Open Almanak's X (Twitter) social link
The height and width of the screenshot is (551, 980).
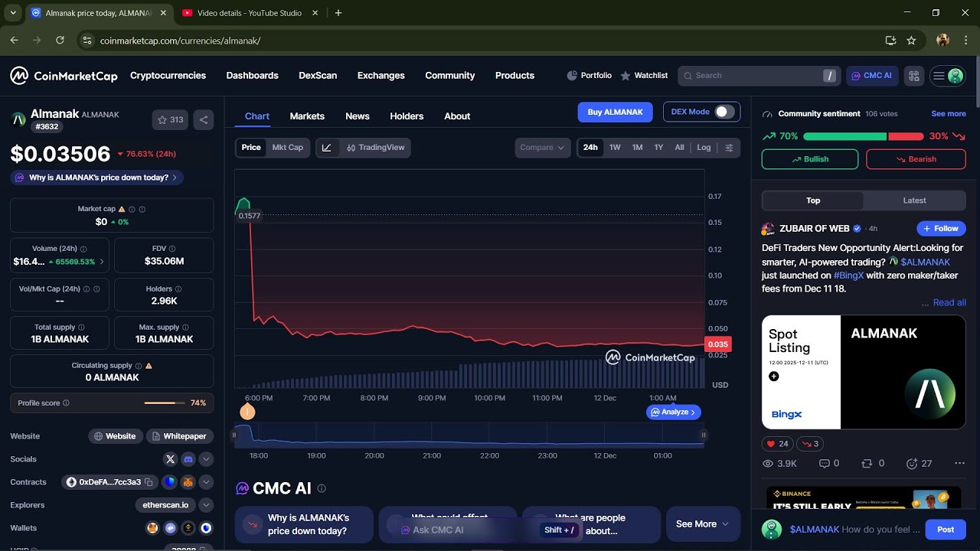point(171,459)
